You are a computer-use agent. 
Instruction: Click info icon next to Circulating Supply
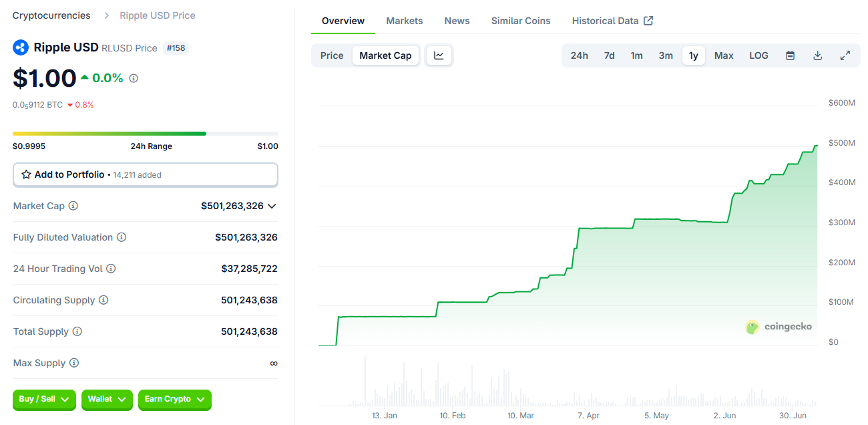click(x=103, y=300)
